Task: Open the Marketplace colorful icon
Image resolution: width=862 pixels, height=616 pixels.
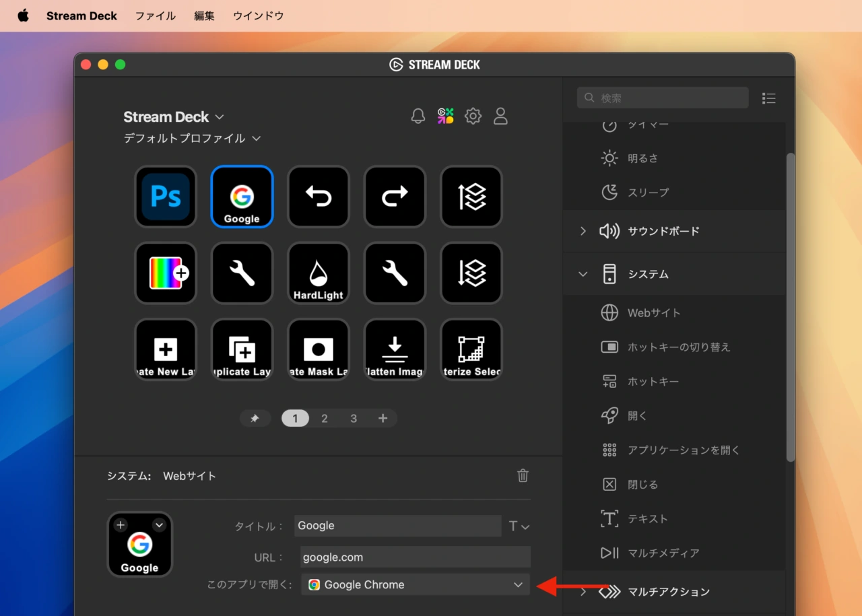Action: click(445, 116)
